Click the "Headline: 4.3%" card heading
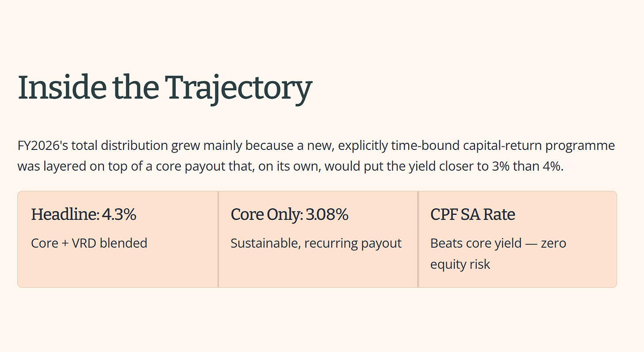644x352 pixels. point(84,214)
